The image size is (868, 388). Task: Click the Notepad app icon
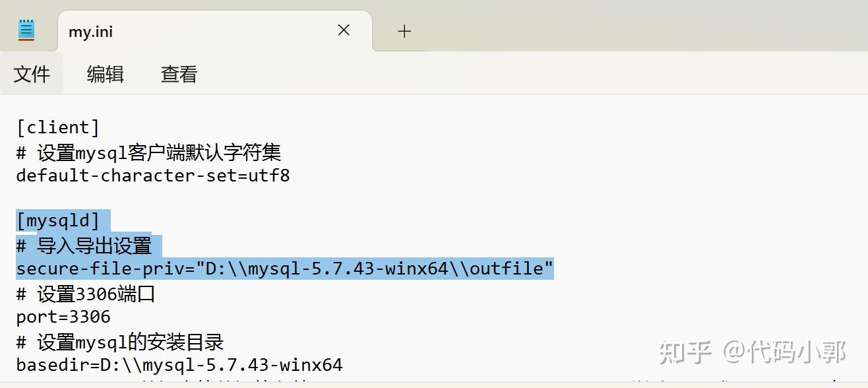pyautogui.click(x=26, y=30)
